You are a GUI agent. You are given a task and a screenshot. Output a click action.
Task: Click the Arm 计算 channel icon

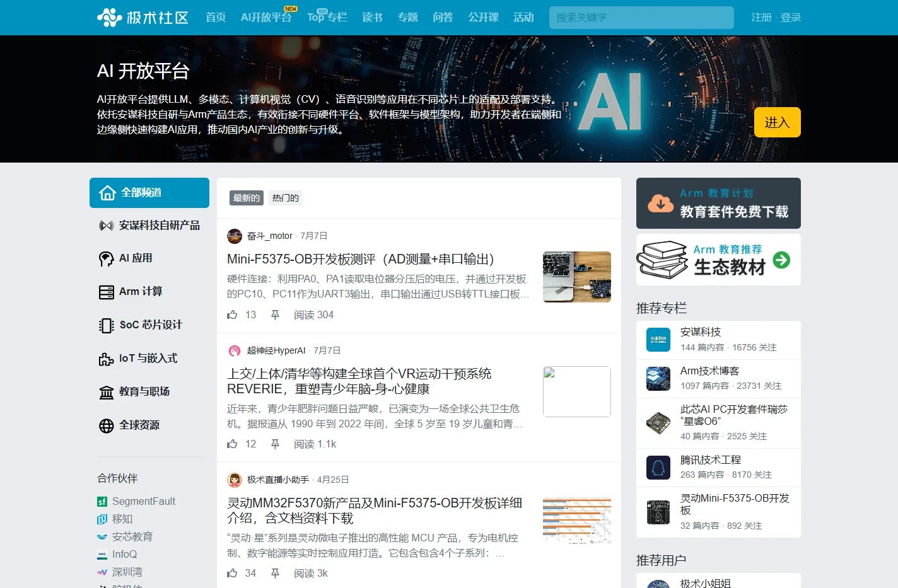point(107,292)
